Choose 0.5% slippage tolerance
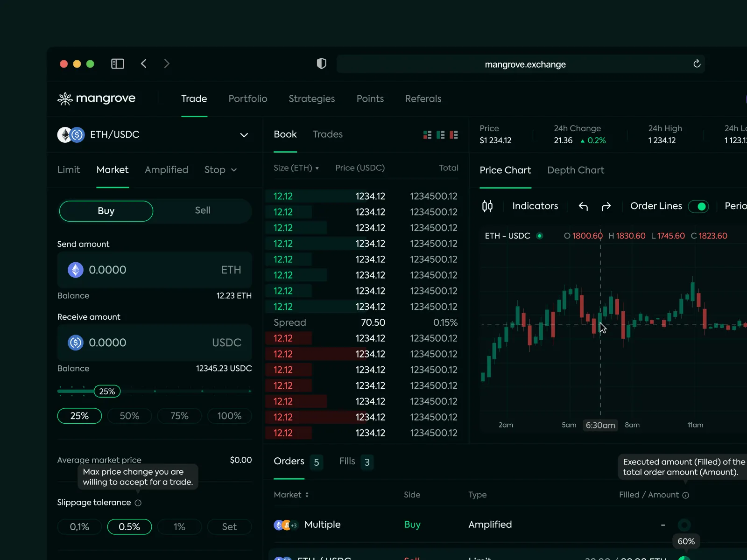This screenshot has width=747, height=560. click(129, 527)
